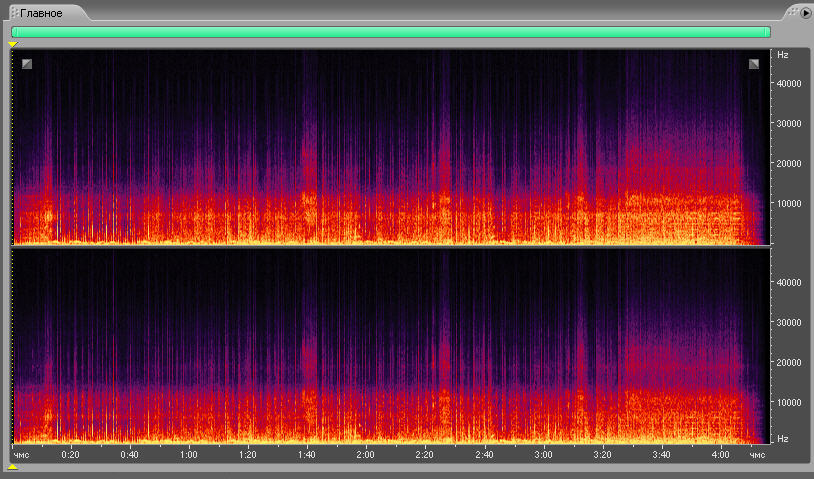Click the top yellow playhead marker

[x=13, y=44]
